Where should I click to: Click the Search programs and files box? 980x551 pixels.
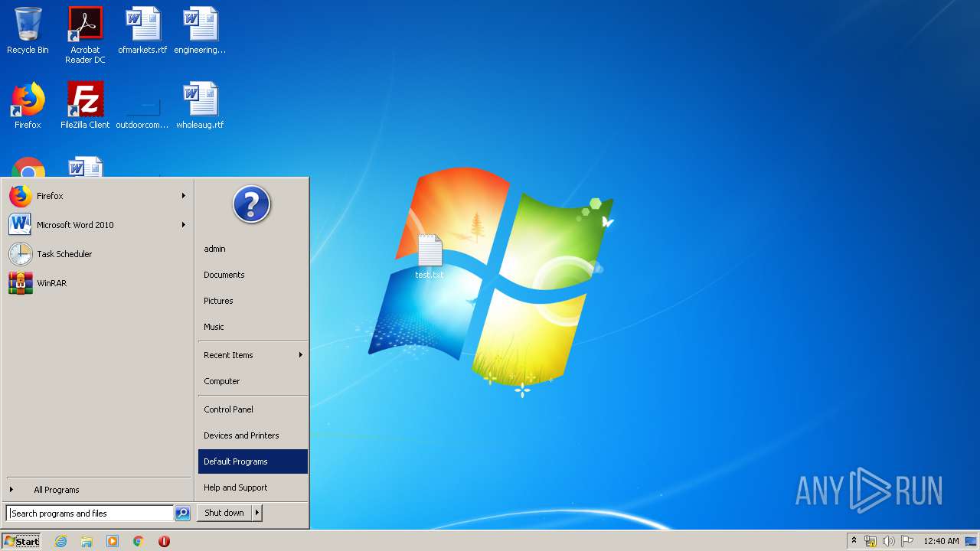point(90,514)
